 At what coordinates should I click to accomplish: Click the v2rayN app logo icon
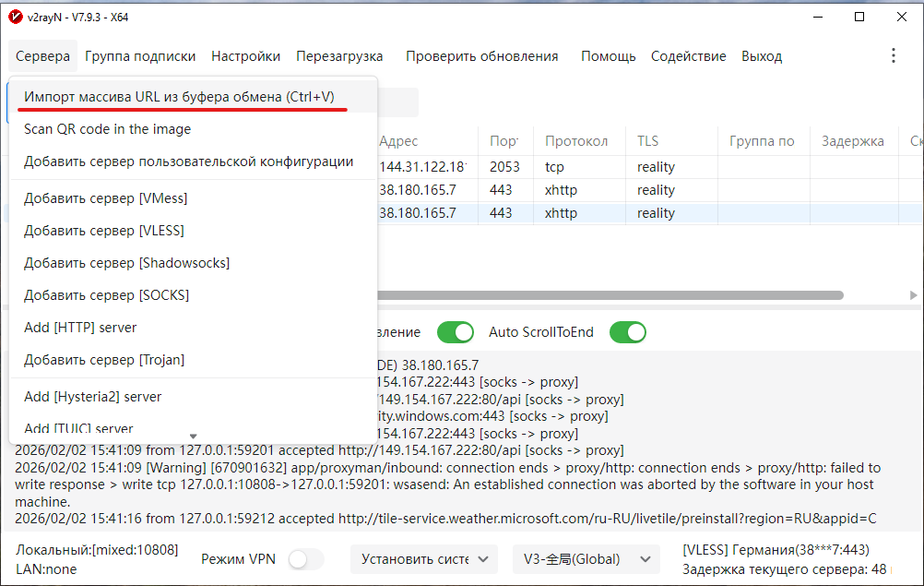(x=16, y=18)
